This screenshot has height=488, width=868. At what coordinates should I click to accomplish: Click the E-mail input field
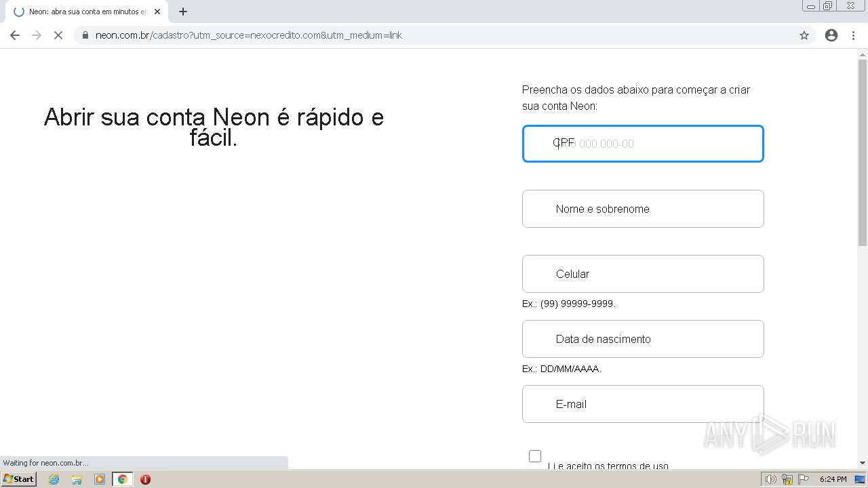coord(643,404)
